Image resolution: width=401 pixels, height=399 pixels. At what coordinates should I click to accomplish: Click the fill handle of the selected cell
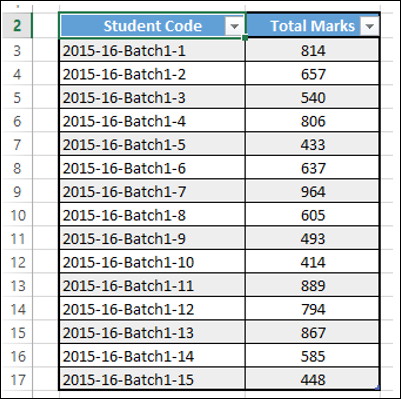point(245,38)
